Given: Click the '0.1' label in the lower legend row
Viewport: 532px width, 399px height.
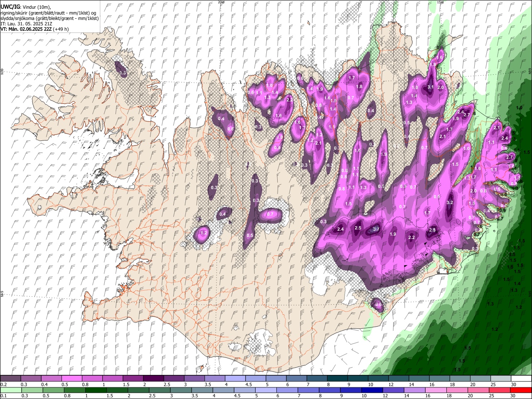Looking at the screenshot, I should 3,396.
